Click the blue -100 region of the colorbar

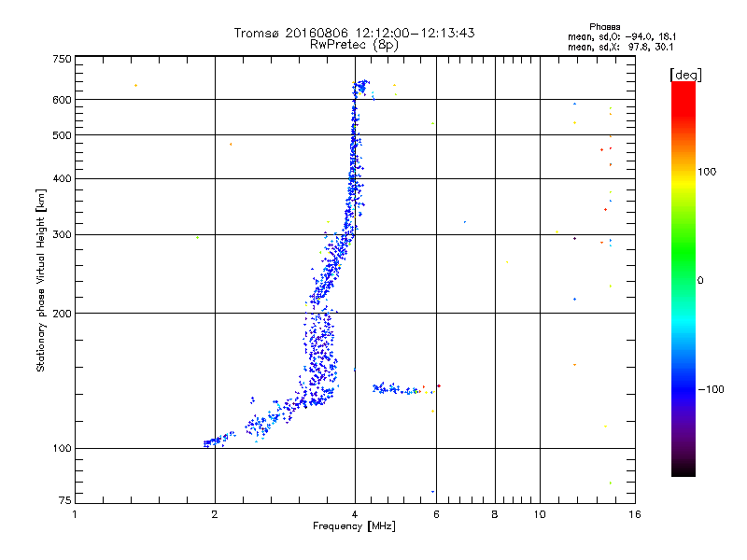pos(684,389)
